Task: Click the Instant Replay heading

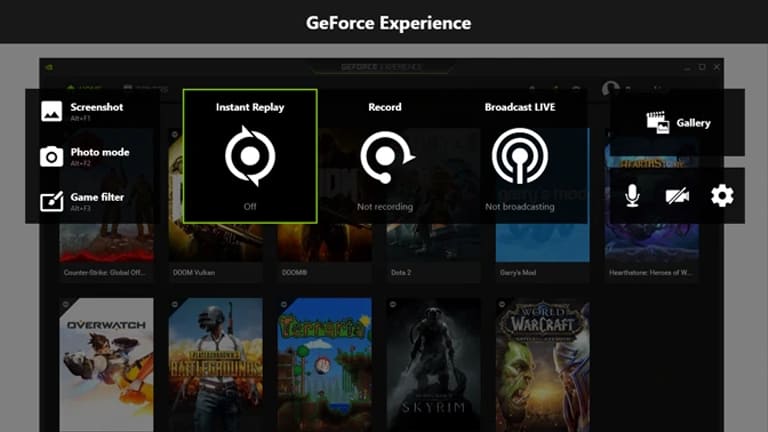Action: (x=250, y=107)
